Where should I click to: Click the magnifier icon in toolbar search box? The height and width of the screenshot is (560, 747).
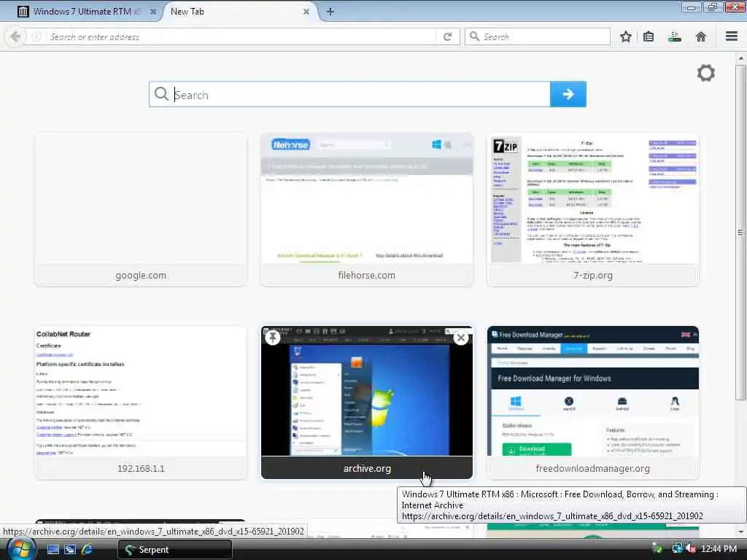click(474, 36)
